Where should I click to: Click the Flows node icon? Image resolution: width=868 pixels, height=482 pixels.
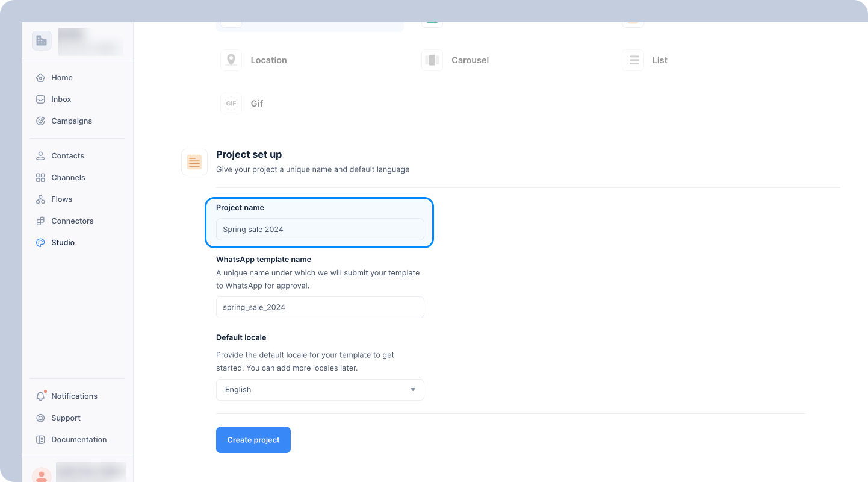coord(40,199)
